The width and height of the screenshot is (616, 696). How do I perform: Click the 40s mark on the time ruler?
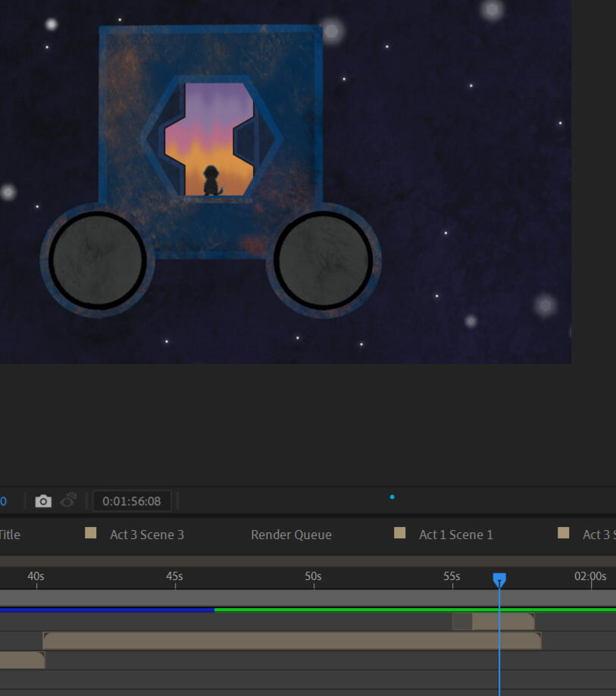click(x=36, y=578)
